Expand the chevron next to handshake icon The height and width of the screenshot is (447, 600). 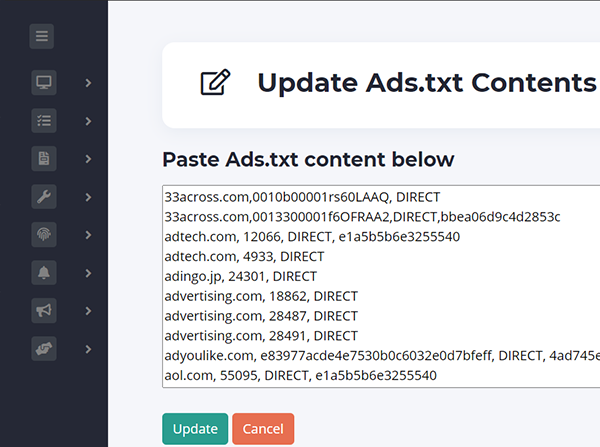(x=88, y=349)
